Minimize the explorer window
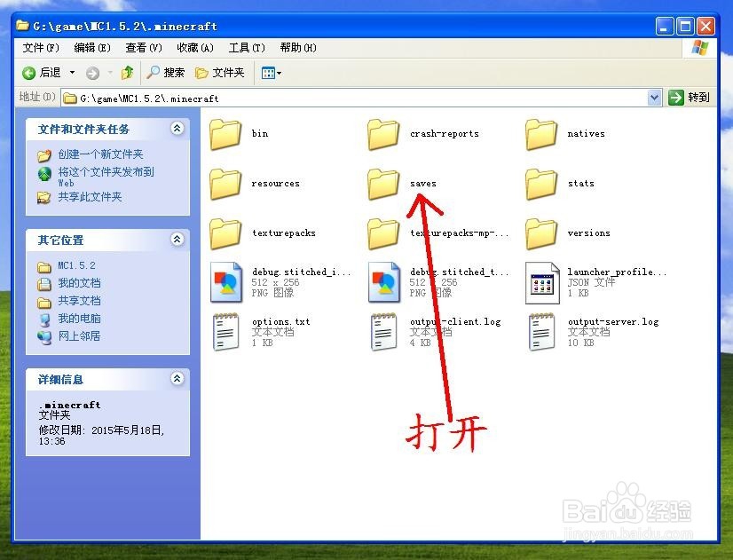Image resolution: width=733 pixels, height=560 pixels. (x=665, y=26)
